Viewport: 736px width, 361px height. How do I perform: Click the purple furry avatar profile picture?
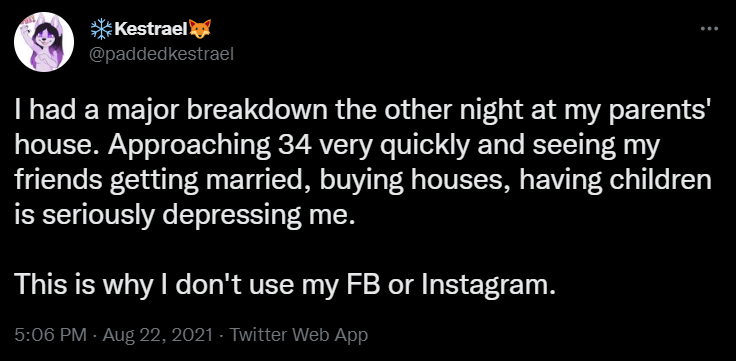(44, 42)
